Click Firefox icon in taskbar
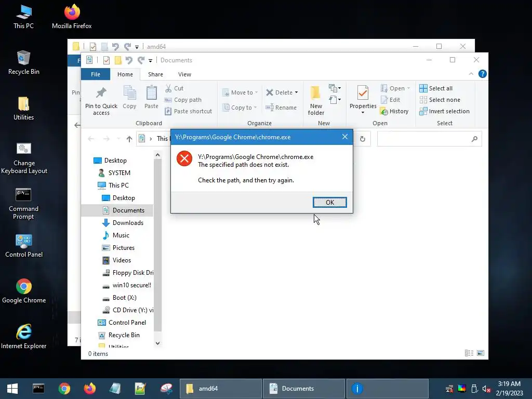This screenshot has height=399, width=532. point(90,389)
